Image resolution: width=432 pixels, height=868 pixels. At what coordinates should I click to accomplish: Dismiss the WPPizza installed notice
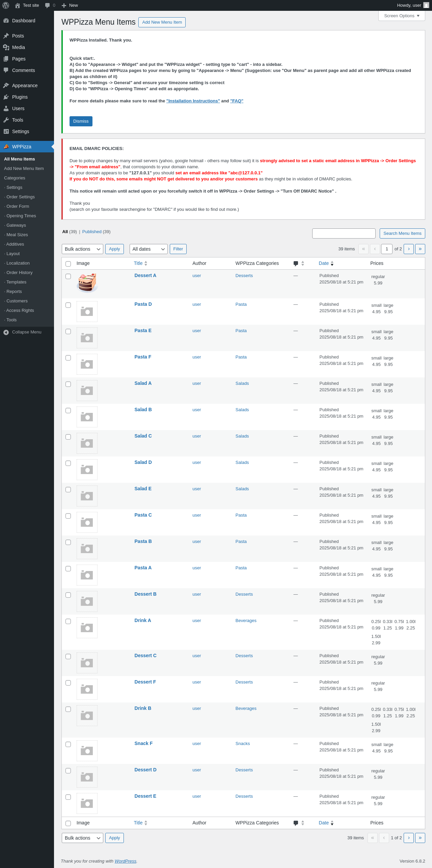[x=81, y=121]
